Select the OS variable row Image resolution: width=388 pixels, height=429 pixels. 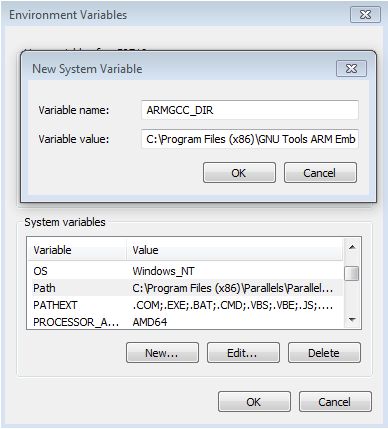[x=187, y=271]
